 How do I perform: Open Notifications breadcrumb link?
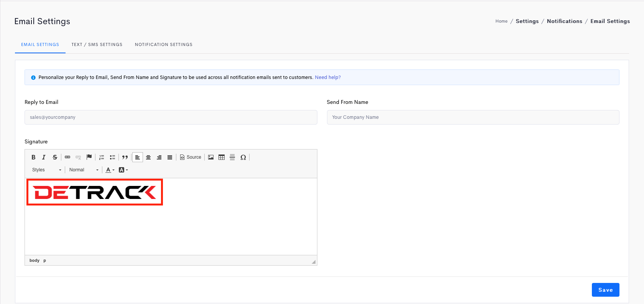point(565,21)
